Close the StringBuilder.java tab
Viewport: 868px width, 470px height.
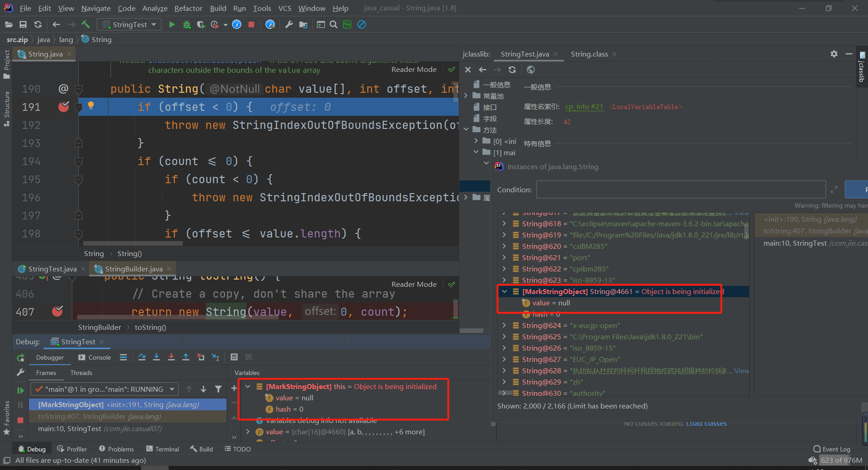169,269
